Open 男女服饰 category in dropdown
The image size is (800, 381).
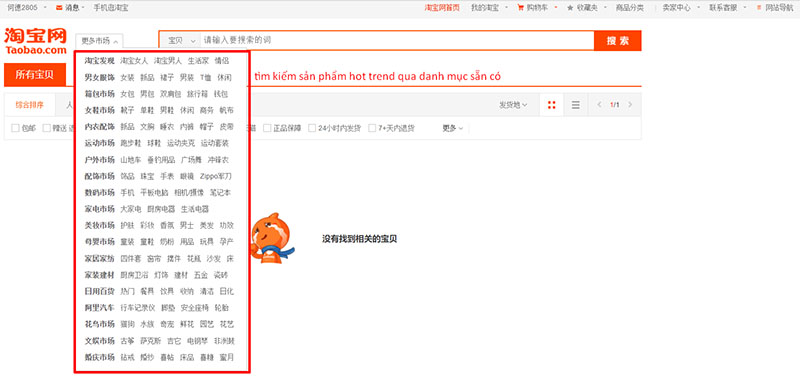[99, 78]
